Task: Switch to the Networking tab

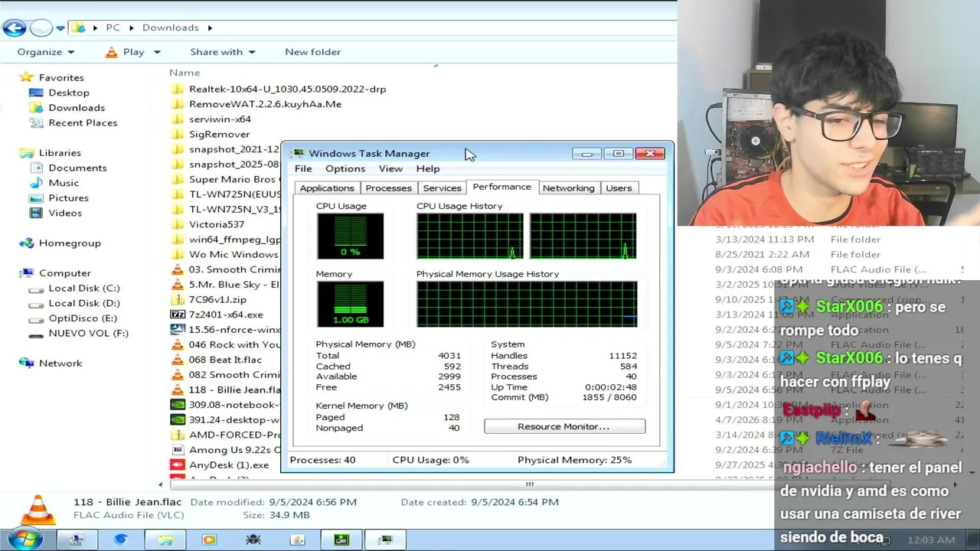Action: 568,188
